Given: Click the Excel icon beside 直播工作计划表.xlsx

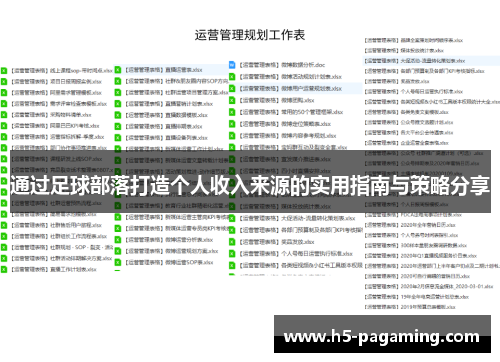Looking at the screenshot, I should (4, 269).
